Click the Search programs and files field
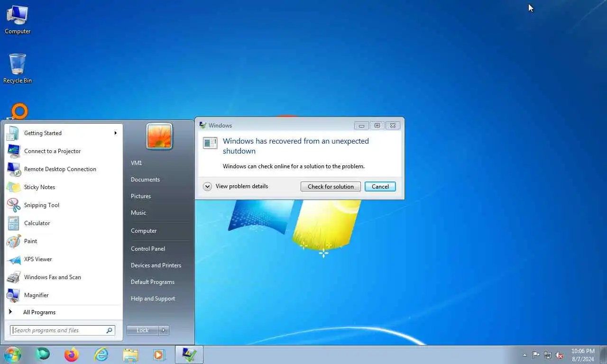Screen dimensions: 607x364 63,330
